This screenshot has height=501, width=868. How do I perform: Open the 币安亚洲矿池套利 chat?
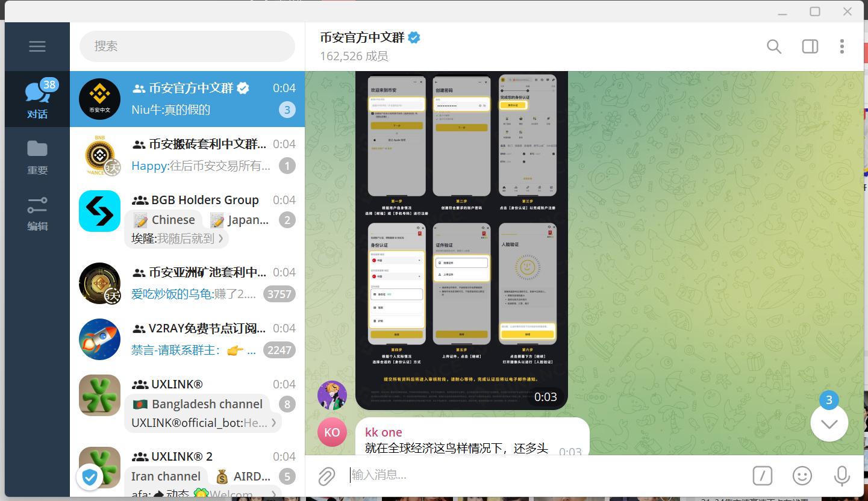click(187, 283)
